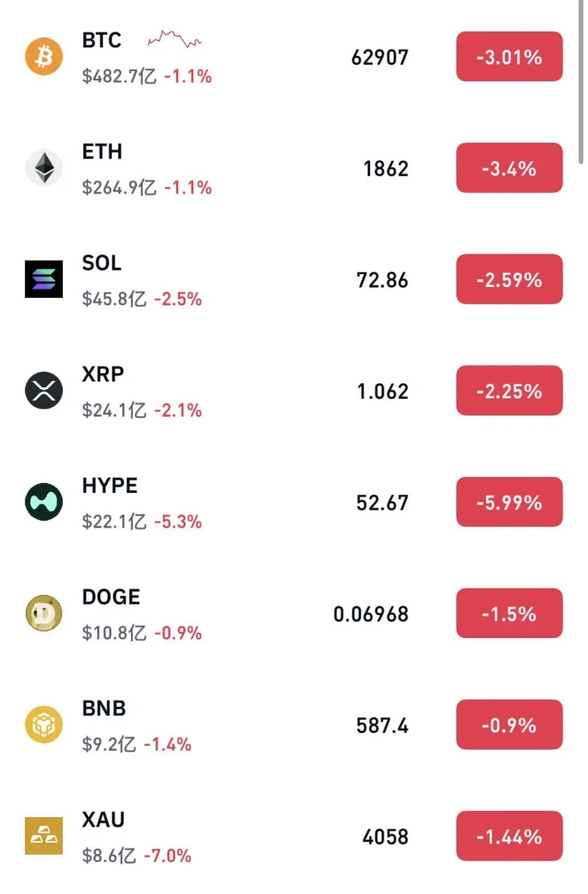Click DOGE's -1.5% change badge
This screenshot has height=894, width=588.
point(509,613)
